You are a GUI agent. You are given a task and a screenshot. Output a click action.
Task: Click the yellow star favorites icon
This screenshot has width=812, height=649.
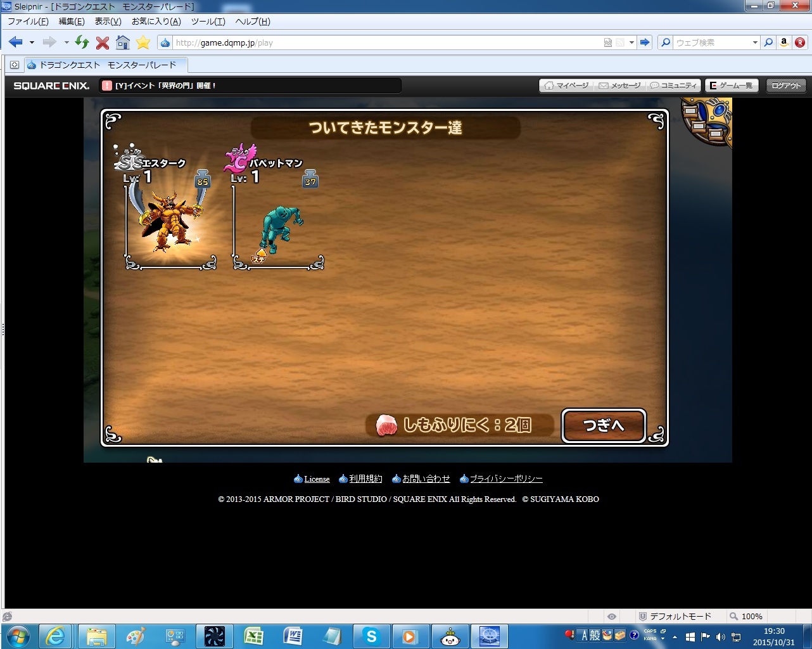point(143,42)
